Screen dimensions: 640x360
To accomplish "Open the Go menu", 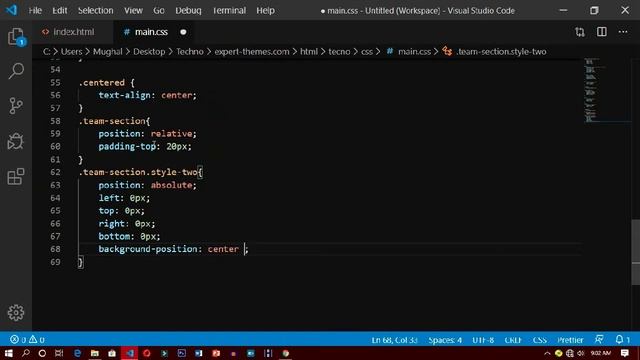I will tap(159, 10).
